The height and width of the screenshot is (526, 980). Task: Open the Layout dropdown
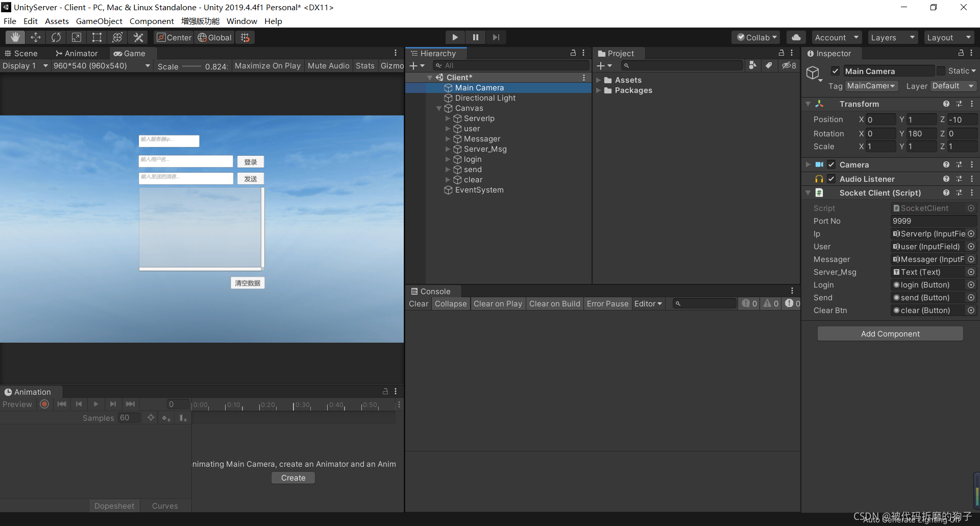click(948, 37)
